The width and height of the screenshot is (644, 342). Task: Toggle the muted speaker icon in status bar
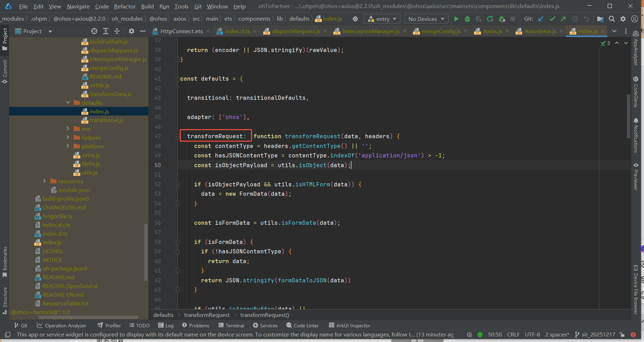pos(469,334)
